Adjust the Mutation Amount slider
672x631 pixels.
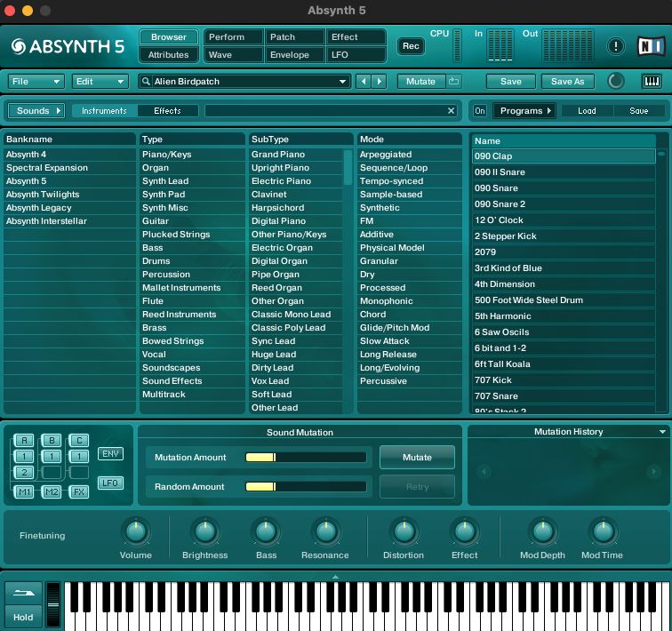(305, 458)
